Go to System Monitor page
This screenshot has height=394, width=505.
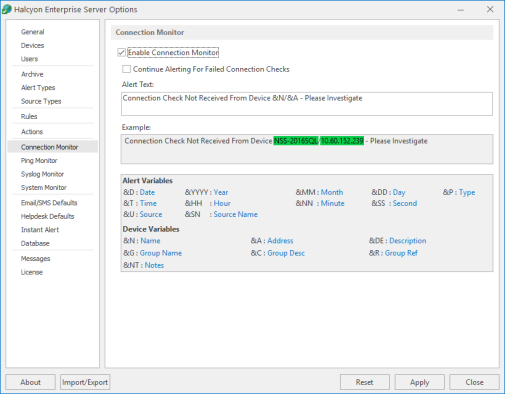[44, 188]
